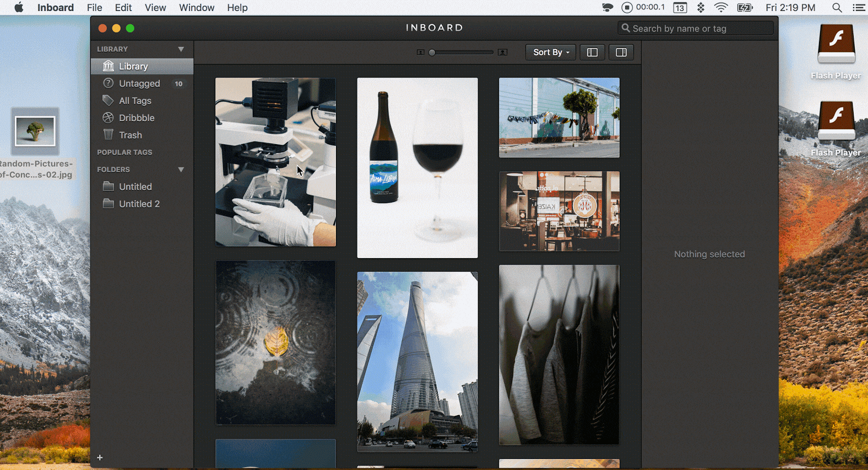Image resolution: width=868 pixels, height=470 pixels.
Task: Open the Sort By dropdown
Action: (551, 52)
